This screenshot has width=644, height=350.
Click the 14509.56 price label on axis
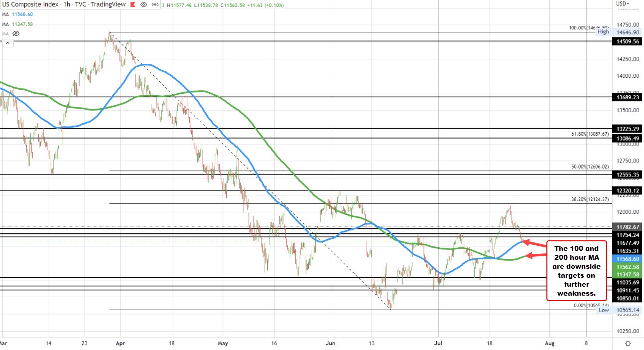click(628, 42)
